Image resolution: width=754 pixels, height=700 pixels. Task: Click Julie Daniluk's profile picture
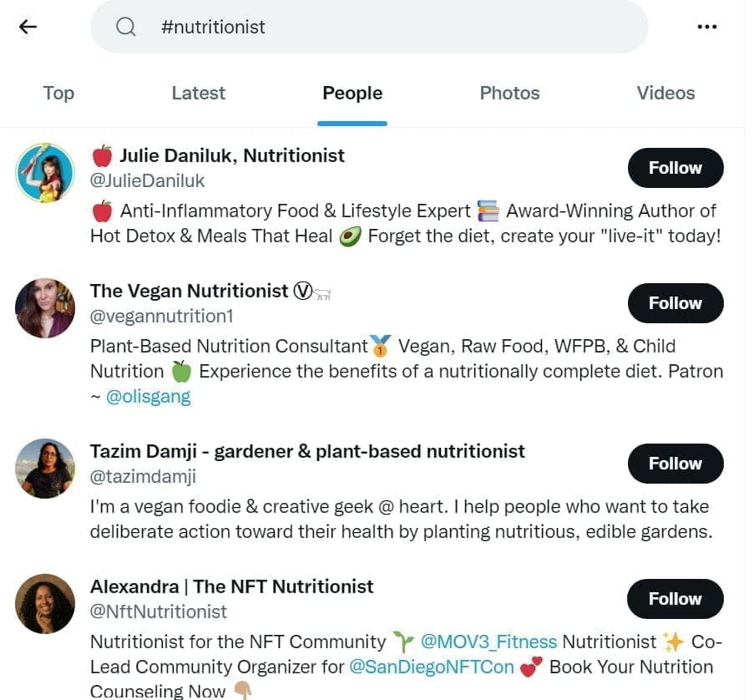pyautogui.click(x=44, y=172)
